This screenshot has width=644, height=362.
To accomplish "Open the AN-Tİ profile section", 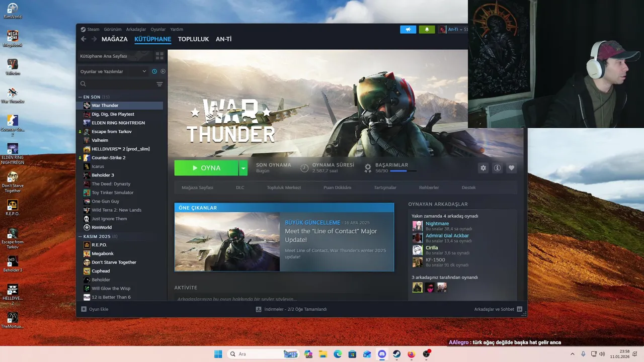I will [x=223, y=39].
